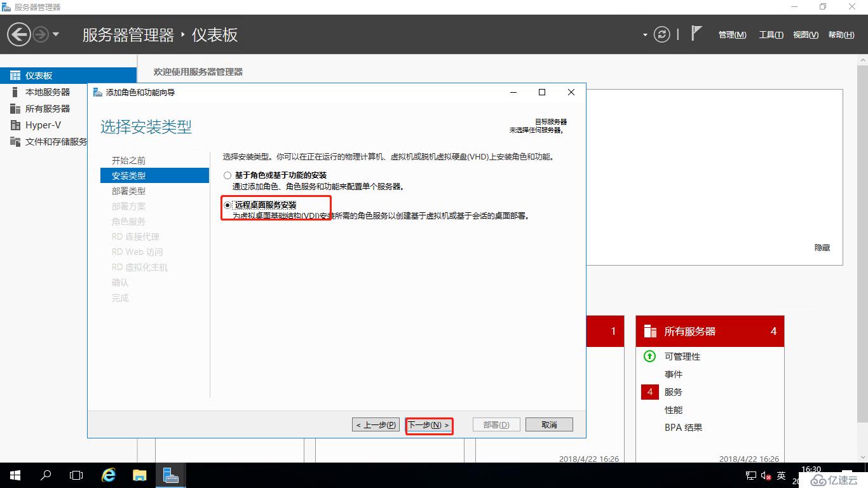This screenshot has width=868, height=488.
Task: Open 所有服务器 tile header
Action: 710,331
